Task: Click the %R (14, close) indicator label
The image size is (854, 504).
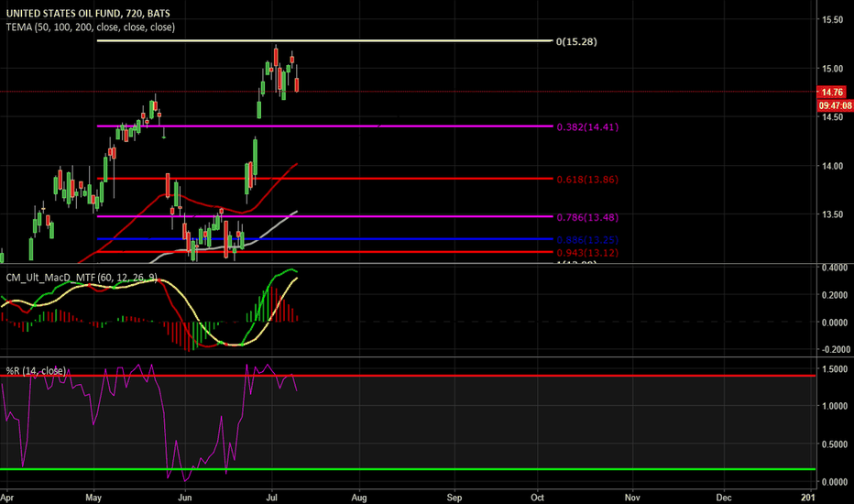Action: pyautogui.click(x=36, y=371)
